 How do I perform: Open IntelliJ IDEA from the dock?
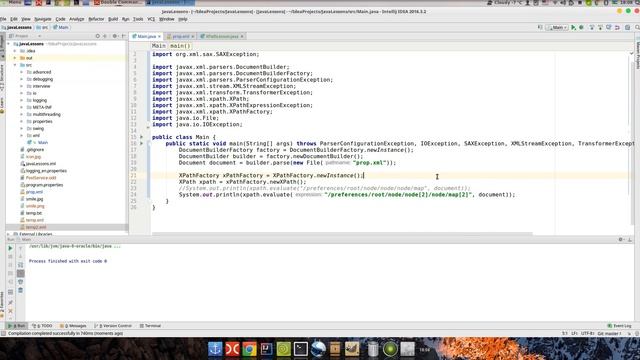[267, 349]
